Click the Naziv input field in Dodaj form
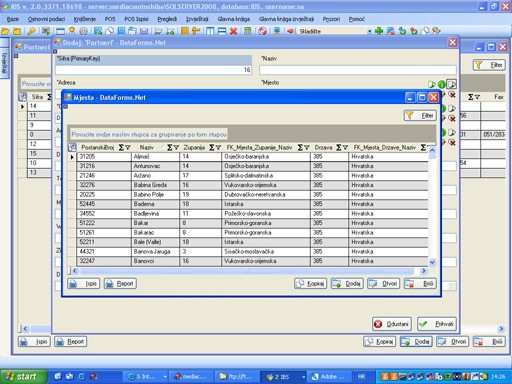The width and height of the screenshot is (512, 384). pos(358,70)
